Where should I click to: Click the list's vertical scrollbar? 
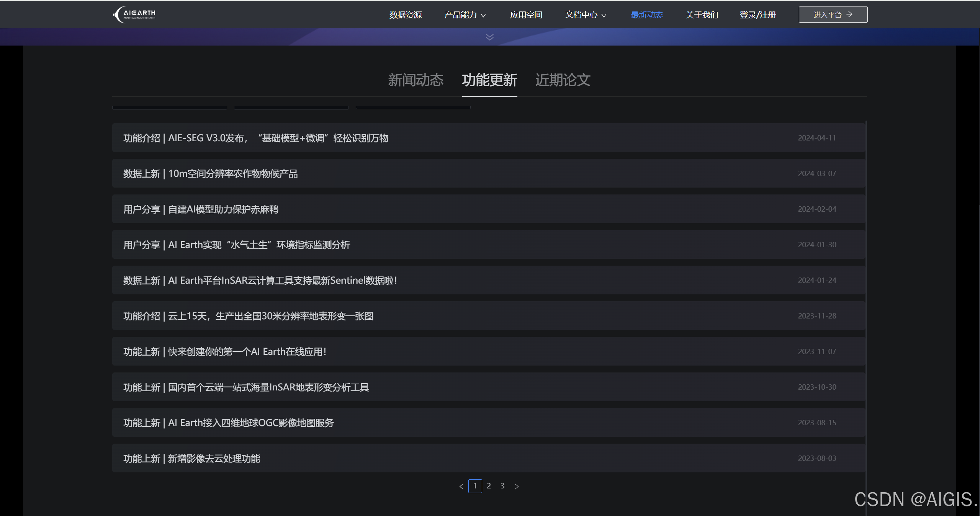click(x=866, y=299)
